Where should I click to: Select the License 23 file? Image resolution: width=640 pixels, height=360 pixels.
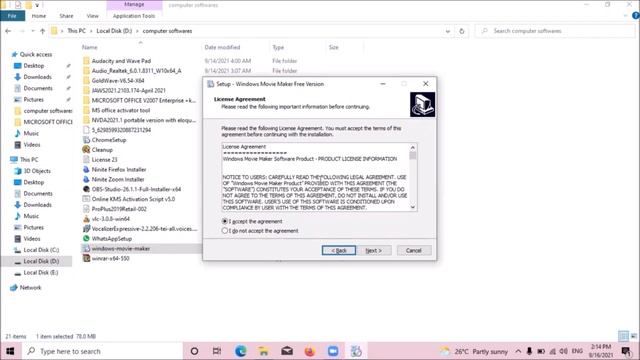point(104,160)
